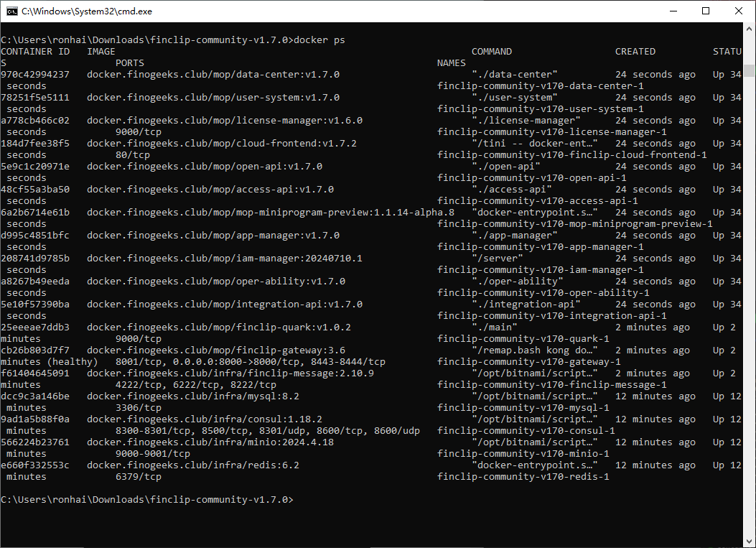
Task: Click the COMMAND column header
Action: 492,52
